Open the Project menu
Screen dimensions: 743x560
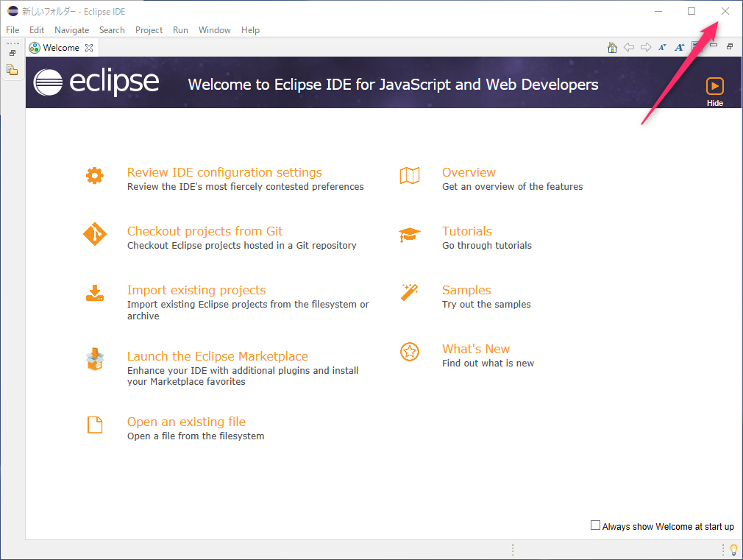click(x=149, y=30)
